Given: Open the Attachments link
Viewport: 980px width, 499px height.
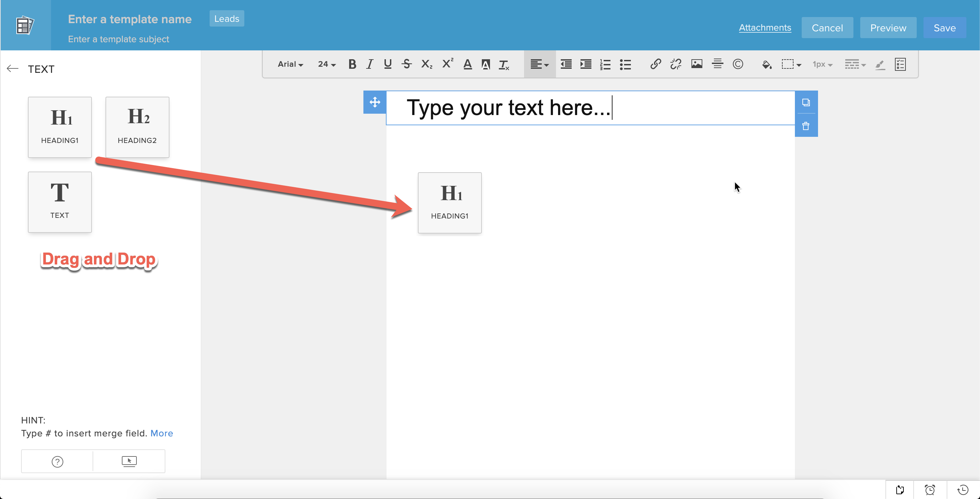Looking at the screenshot, I should point(765,28).
